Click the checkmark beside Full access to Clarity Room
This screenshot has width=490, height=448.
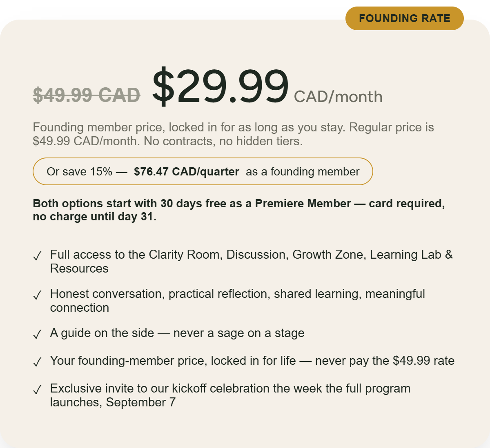(x=37, y=256)
